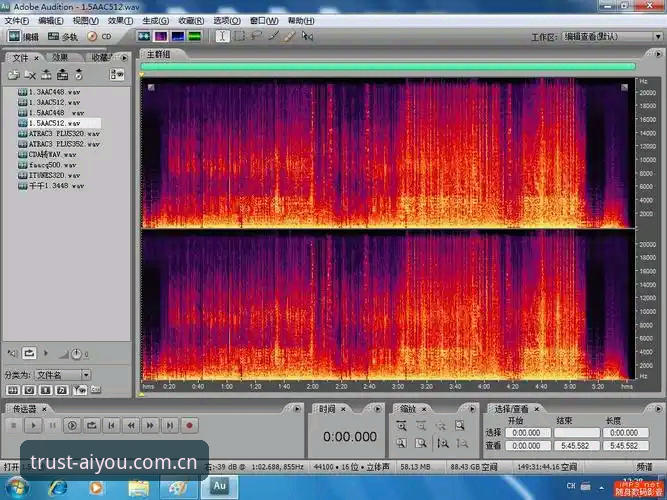Select the Marquee Selection tool

239,37
